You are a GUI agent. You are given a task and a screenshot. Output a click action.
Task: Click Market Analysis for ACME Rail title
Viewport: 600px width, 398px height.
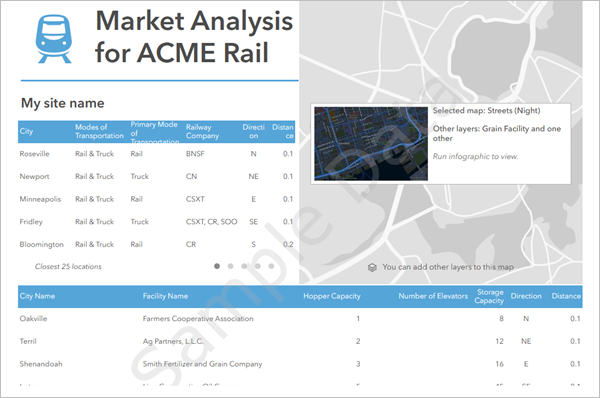pos(194,36)
